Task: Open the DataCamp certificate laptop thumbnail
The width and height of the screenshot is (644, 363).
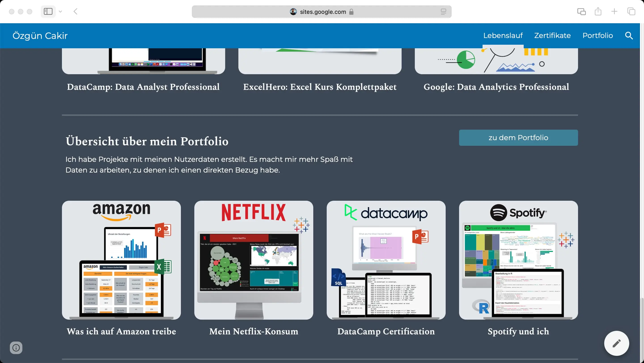Action: [x=144, y=61]
